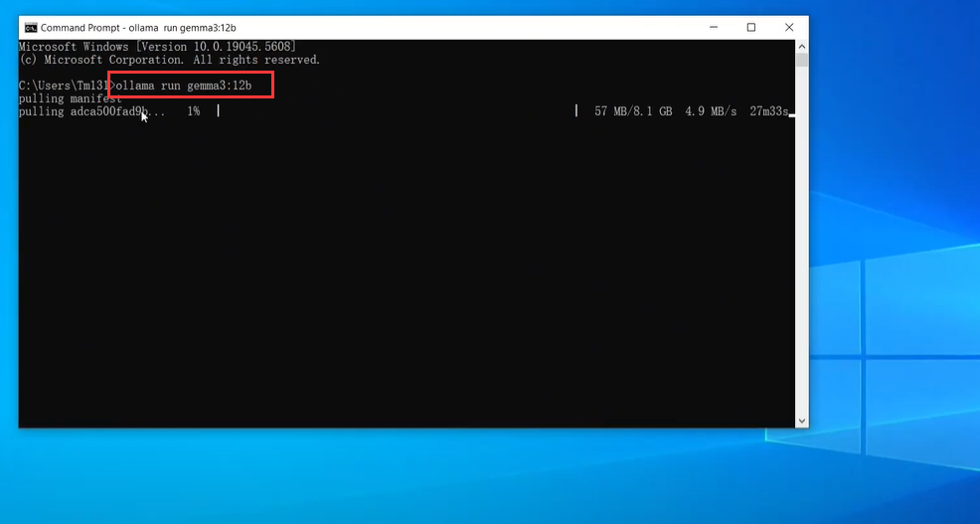Click the '(c) Microsoft Corporation. All rights reserved.' line

(x=169, y=60)
